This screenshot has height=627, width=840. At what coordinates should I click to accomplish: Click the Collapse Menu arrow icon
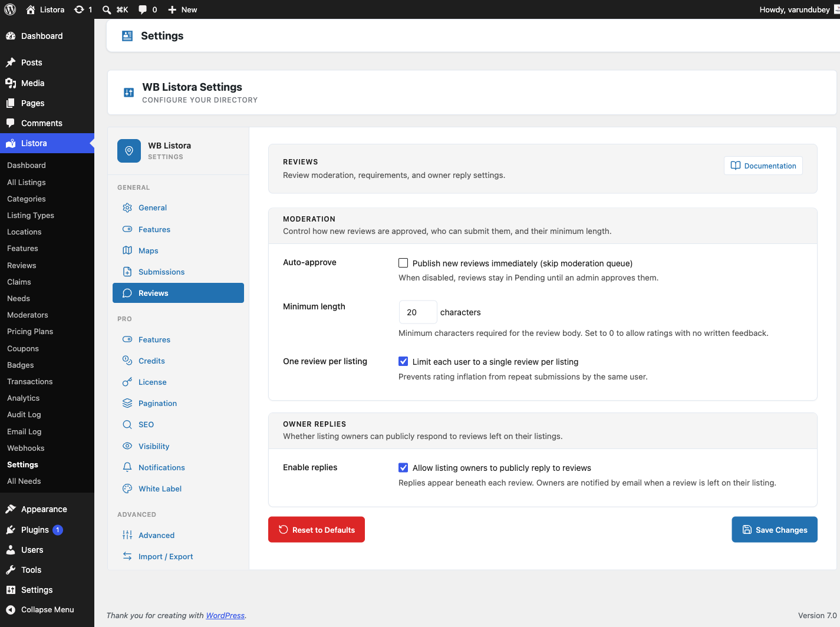11,610
